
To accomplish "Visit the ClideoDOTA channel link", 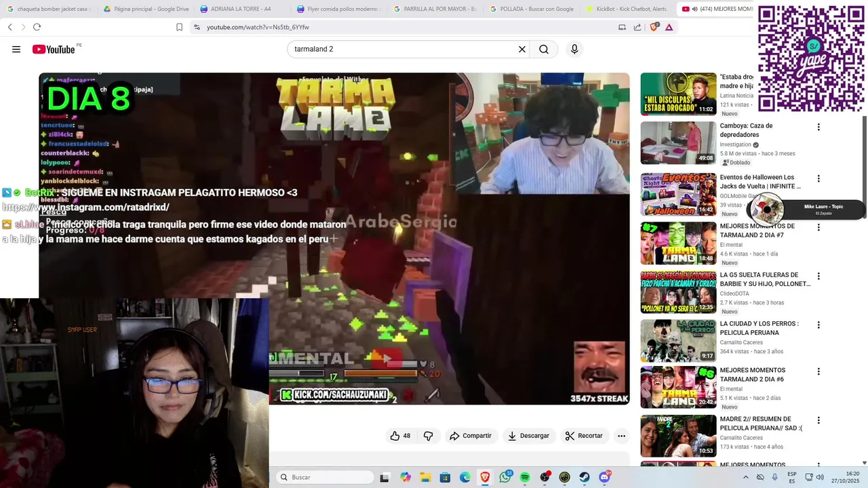I will point(734,293).
